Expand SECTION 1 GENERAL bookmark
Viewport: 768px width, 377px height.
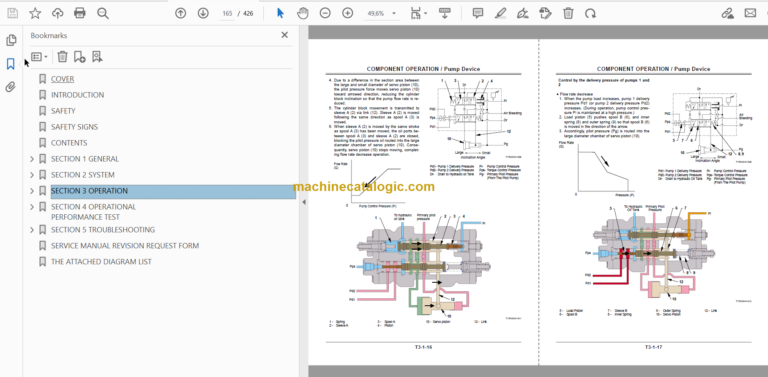pos(32,159)
